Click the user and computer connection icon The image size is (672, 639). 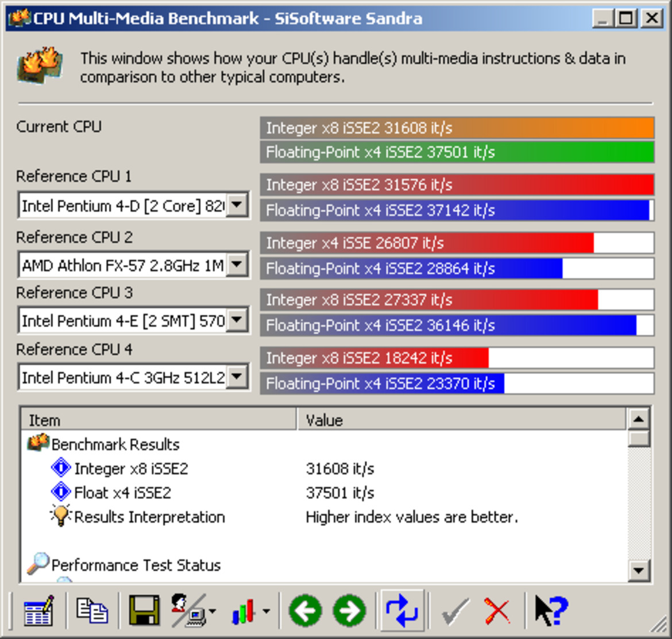[x=188, y=610]
